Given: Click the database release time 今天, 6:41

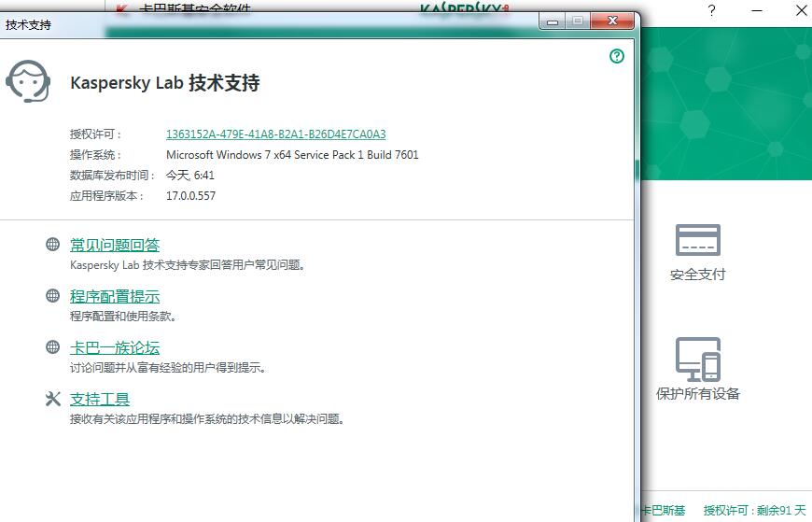Looking at the screenshot, I should click(x=190, y=176).
